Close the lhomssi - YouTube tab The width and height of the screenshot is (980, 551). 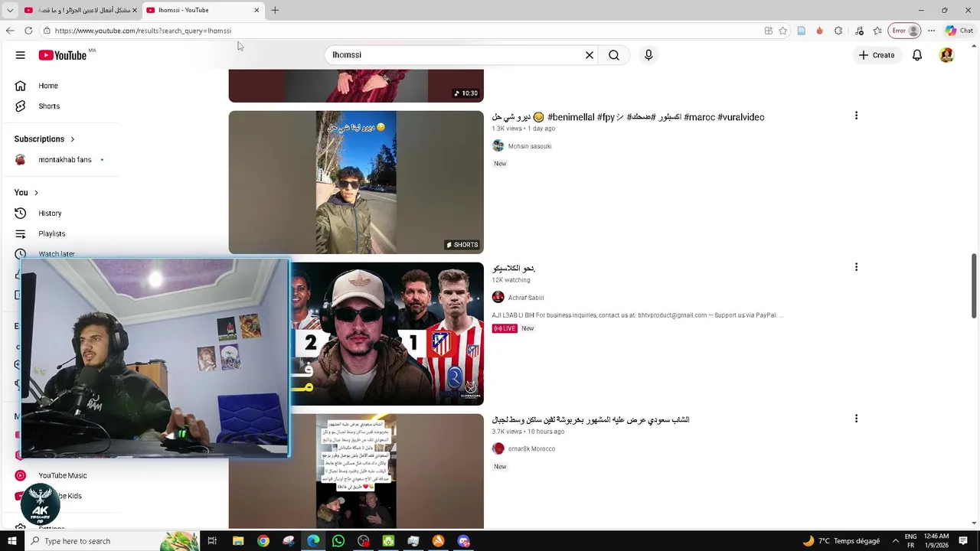pos(256,10)
